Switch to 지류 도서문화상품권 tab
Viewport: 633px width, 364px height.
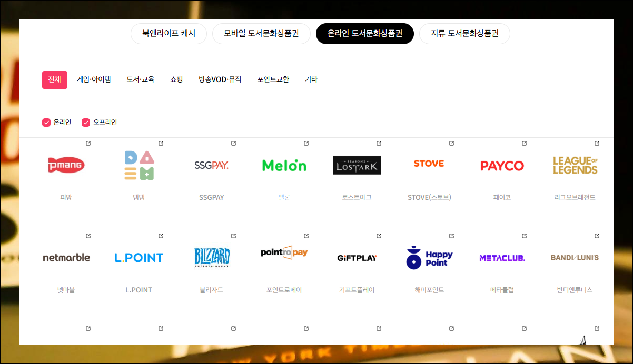point(464,34)
